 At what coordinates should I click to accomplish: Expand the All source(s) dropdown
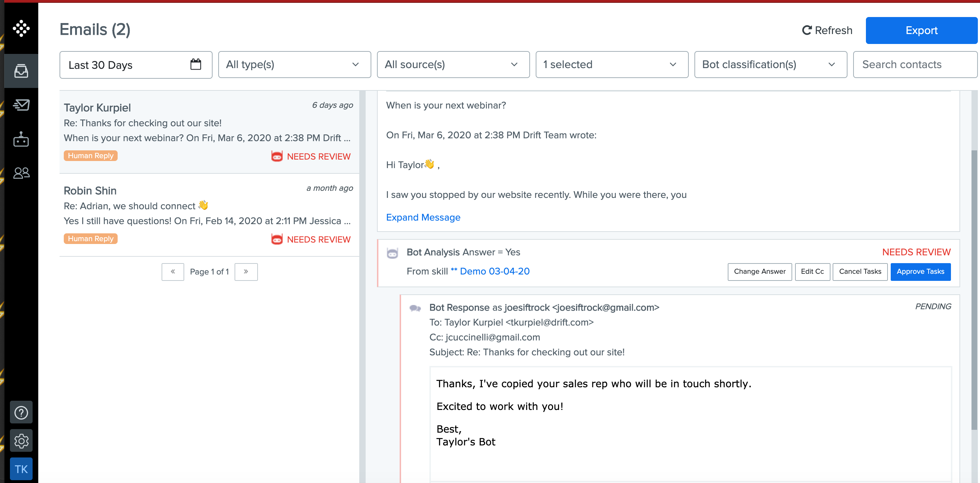(x=453, y=65)
